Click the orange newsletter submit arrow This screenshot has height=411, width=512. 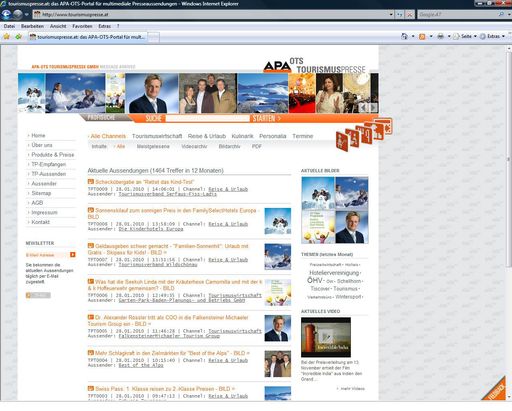pyautogui.click(x=73, y=255)
